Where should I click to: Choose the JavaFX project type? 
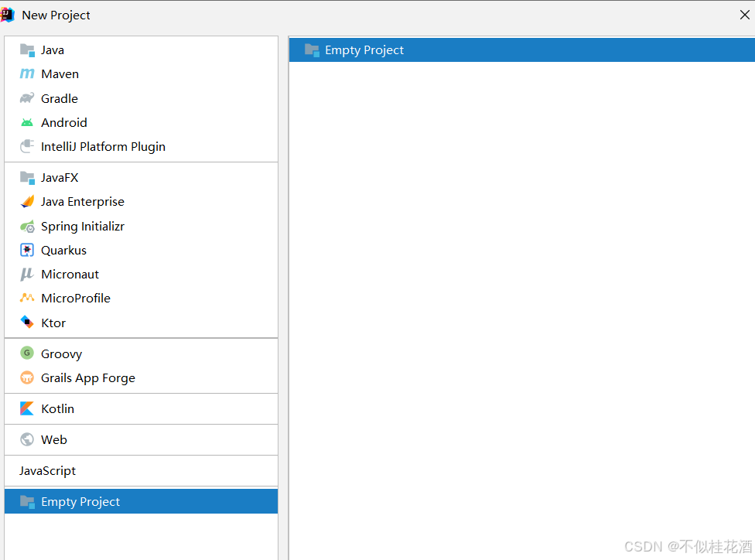(141, 177)
